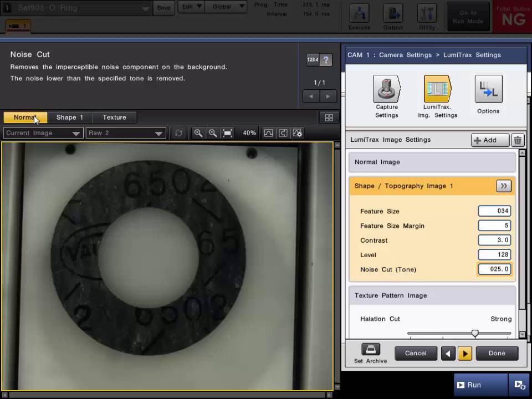Open the Edit dropdown menu

click(x=191, y=7)
